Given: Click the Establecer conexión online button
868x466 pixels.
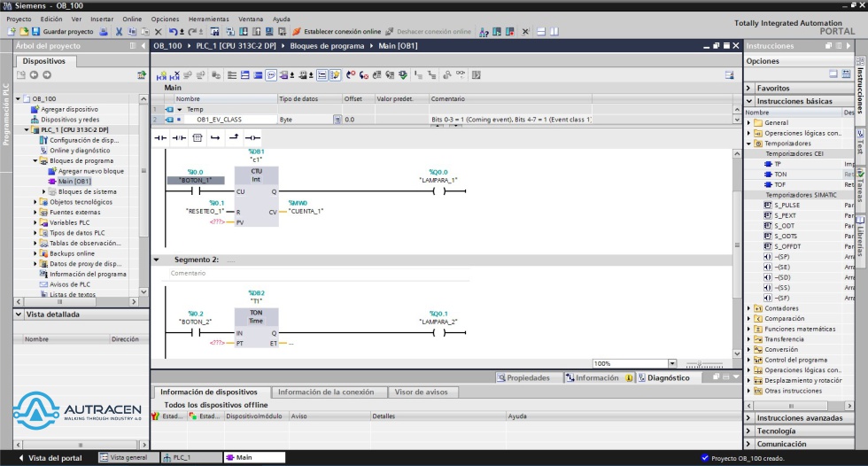Looking at the screenshot, I should (337, 31).
